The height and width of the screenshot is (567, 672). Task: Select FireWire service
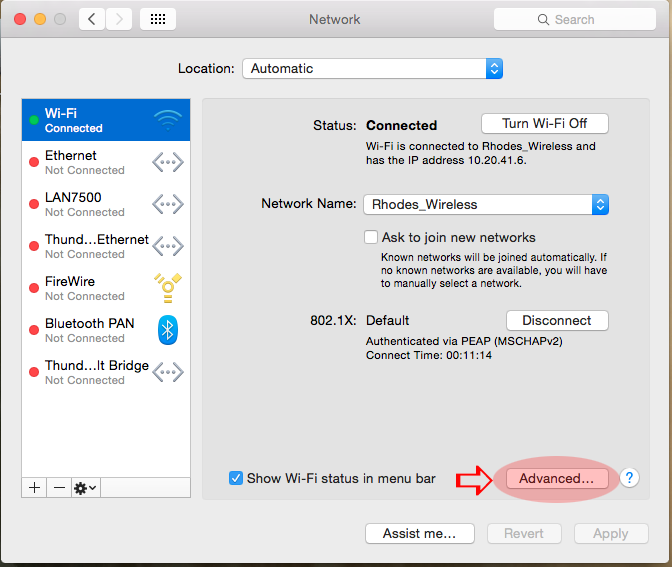coord(106,288)
